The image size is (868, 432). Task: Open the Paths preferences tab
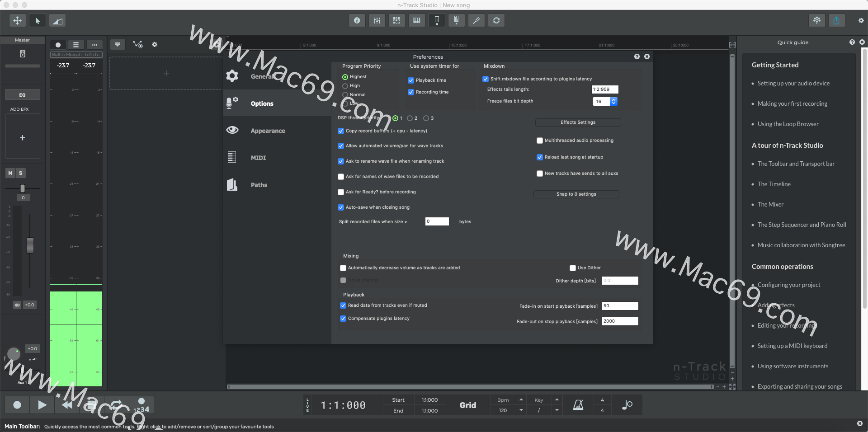(x=277, y=184)
